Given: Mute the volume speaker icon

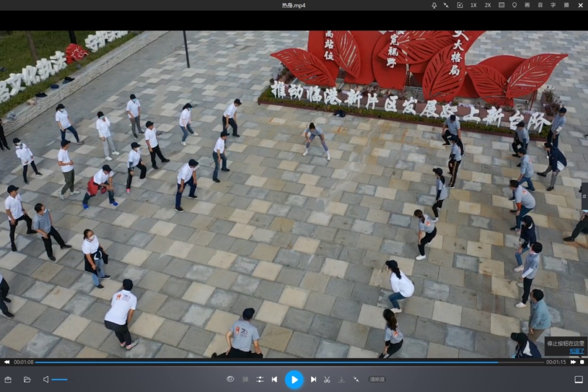Looking at the screenshot, I should (45, 379).
